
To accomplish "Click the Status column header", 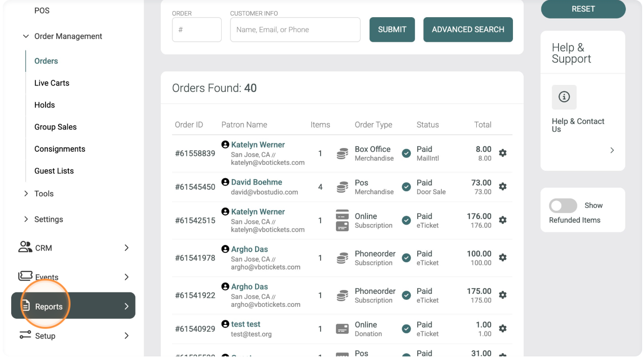I will coord(427,124).
